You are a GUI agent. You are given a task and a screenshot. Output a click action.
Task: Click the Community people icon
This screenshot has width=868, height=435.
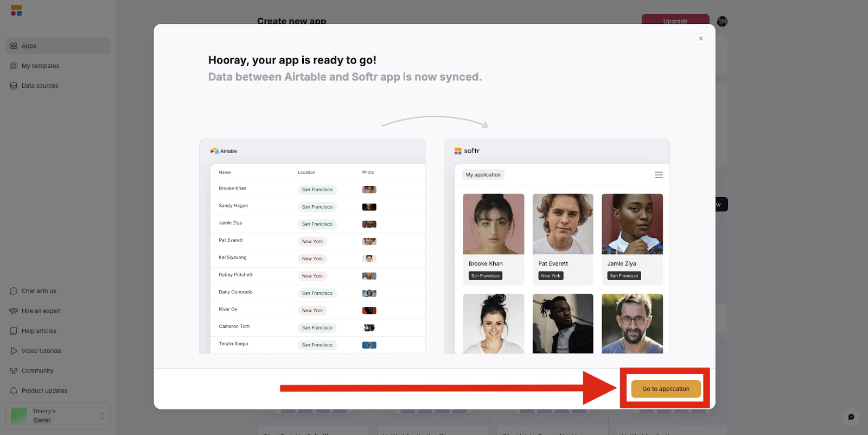coord(14,371)
